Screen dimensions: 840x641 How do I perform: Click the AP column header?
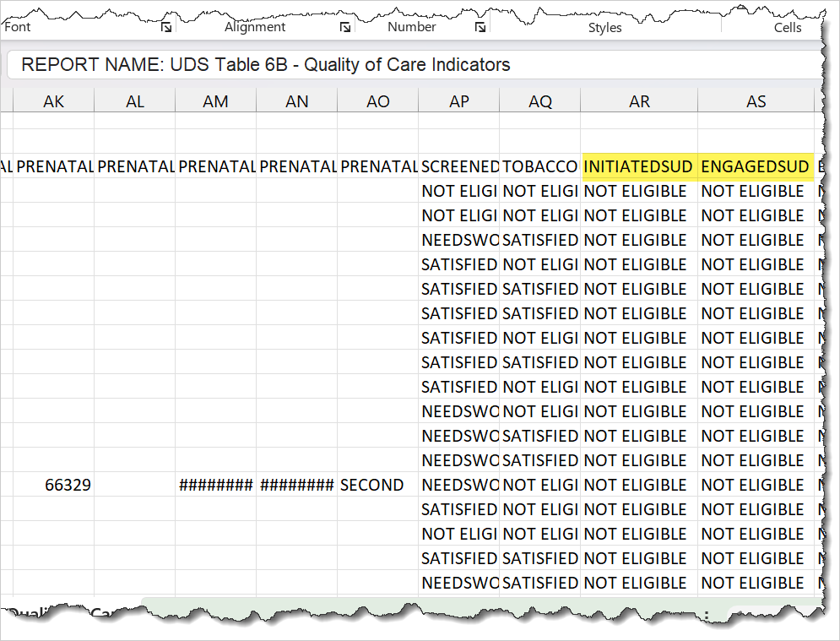coord(458,101)
